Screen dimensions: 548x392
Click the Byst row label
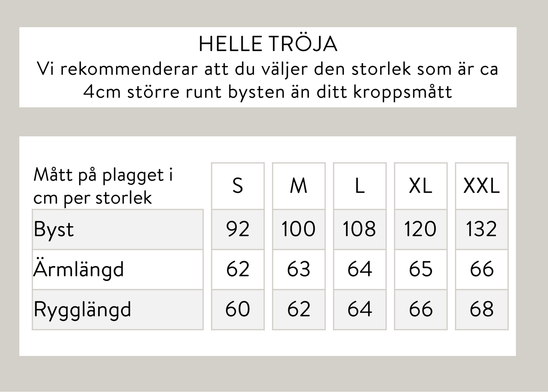click(54, 229)
